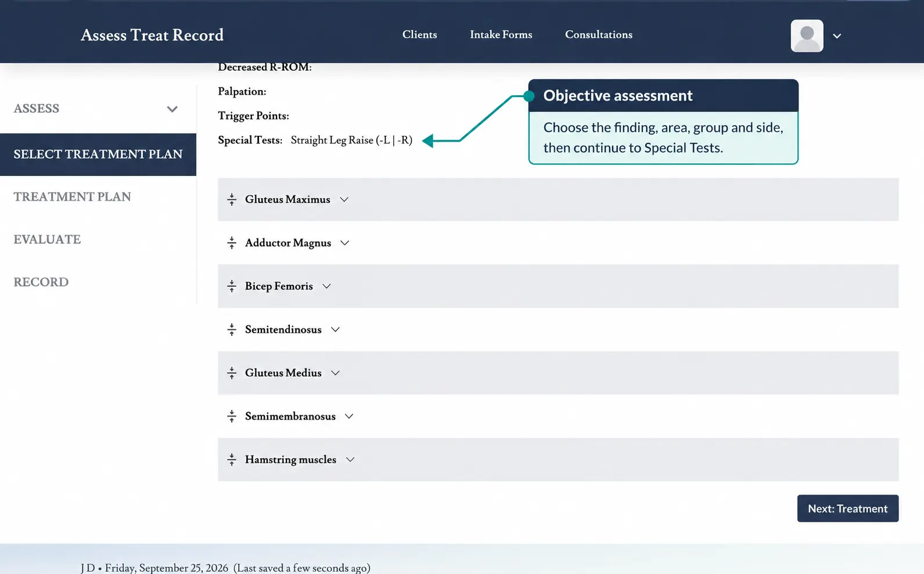Click the Last saved a few seconds ago text
The height and width of the screenshot is (574, 924).
tap(302, 568)
